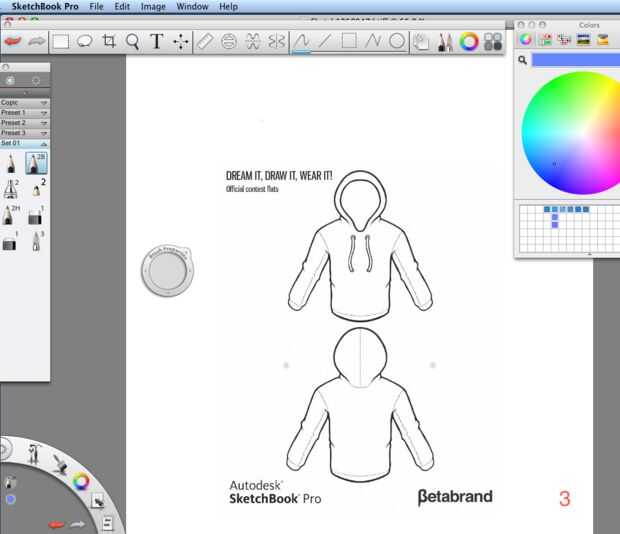Select the Move/Transform layer tool
The height and width of the screenshot is (534, 620).
(181, 41)
